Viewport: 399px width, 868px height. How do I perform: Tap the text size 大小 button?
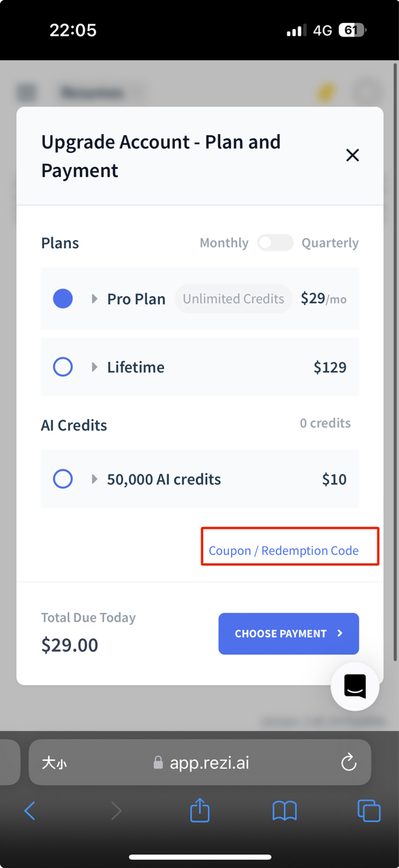coord(54,763)
